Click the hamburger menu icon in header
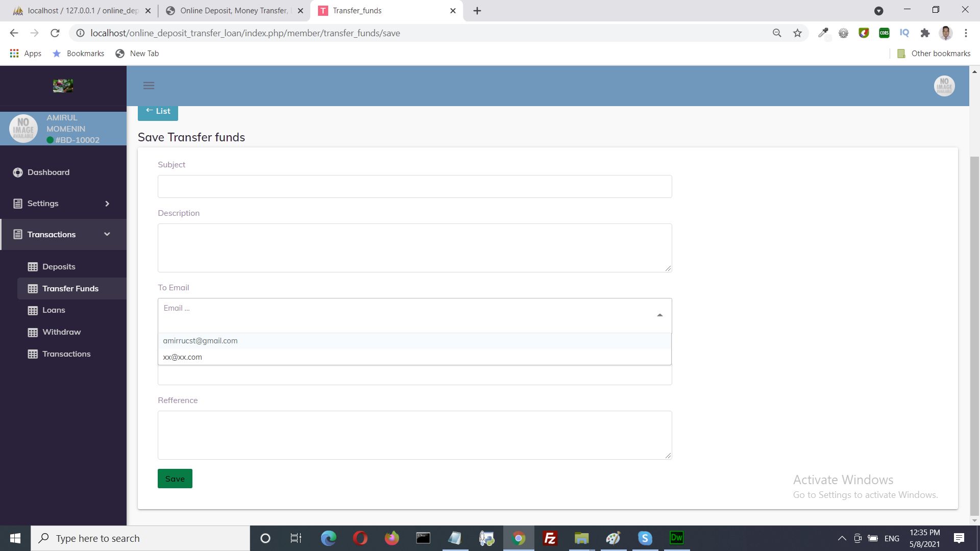 click(x=149, y=86)
